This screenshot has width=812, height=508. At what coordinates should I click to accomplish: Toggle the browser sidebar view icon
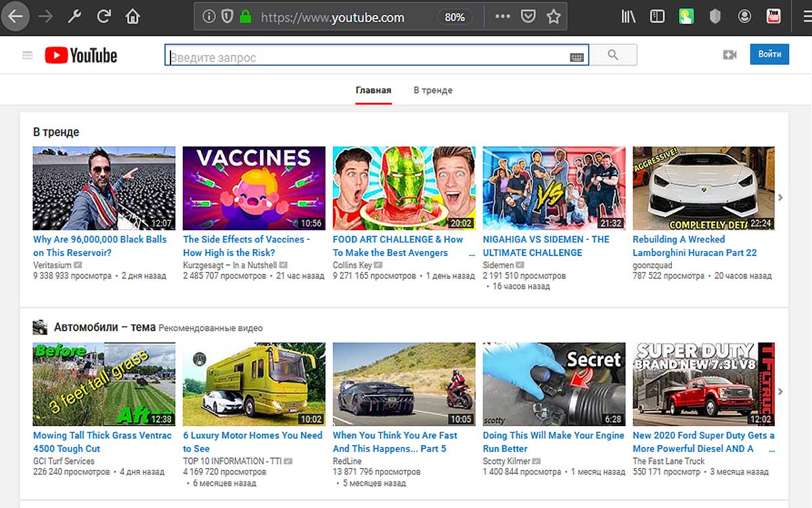coord(657,17)
